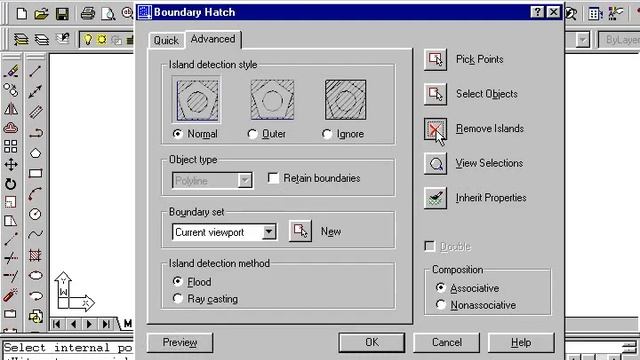
Task: Click the command line 'Select internal po' text
Action: tap(68, 348)
